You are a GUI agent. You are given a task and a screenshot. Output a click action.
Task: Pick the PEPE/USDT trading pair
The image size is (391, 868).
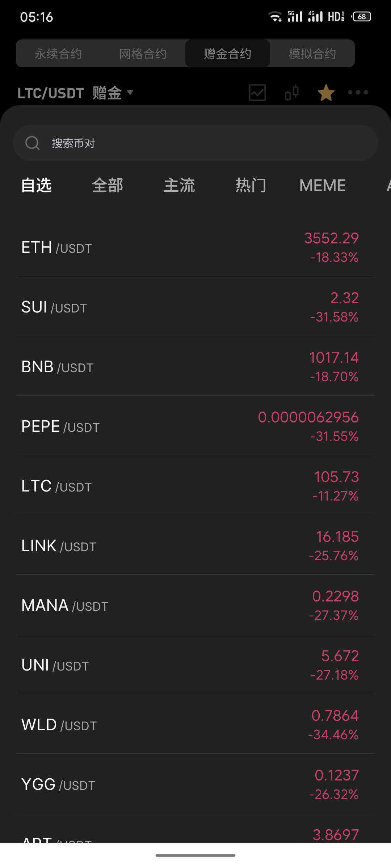click(195, 427)
